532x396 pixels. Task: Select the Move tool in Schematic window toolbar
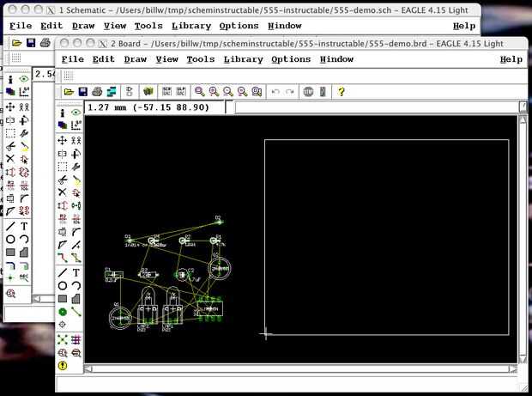coord(10,107)
